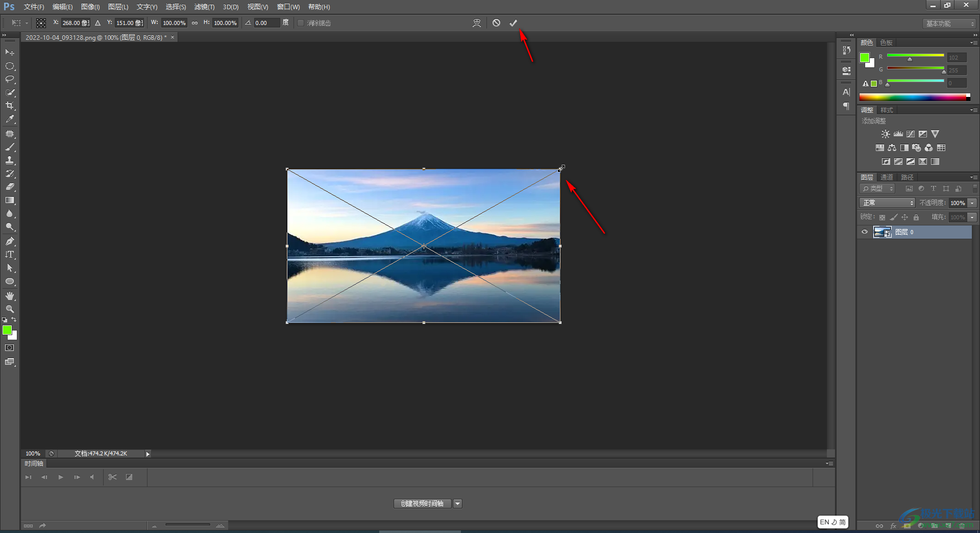Select the Path Selection tool
Viewport: 980px width, 533px height.
(x=10, y=268)
